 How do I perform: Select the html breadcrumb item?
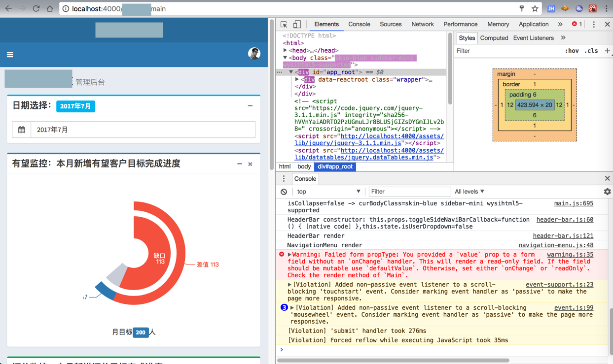point(285,166)
